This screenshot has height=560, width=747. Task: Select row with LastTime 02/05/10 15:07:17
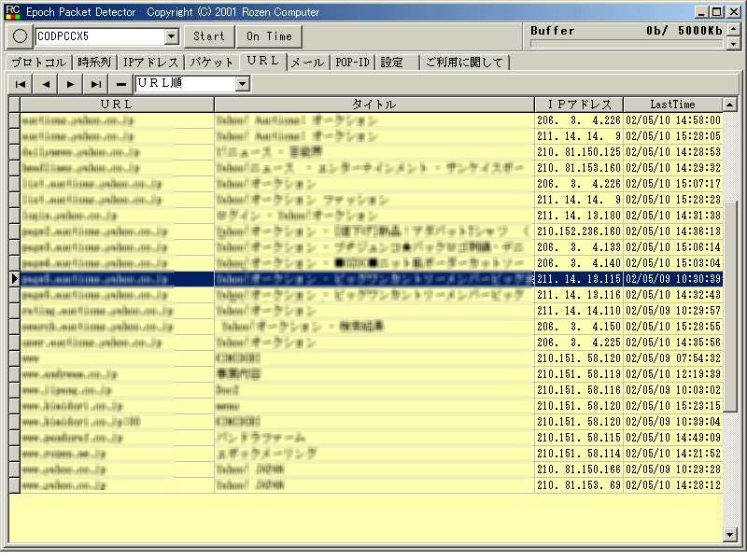(372, 184)
